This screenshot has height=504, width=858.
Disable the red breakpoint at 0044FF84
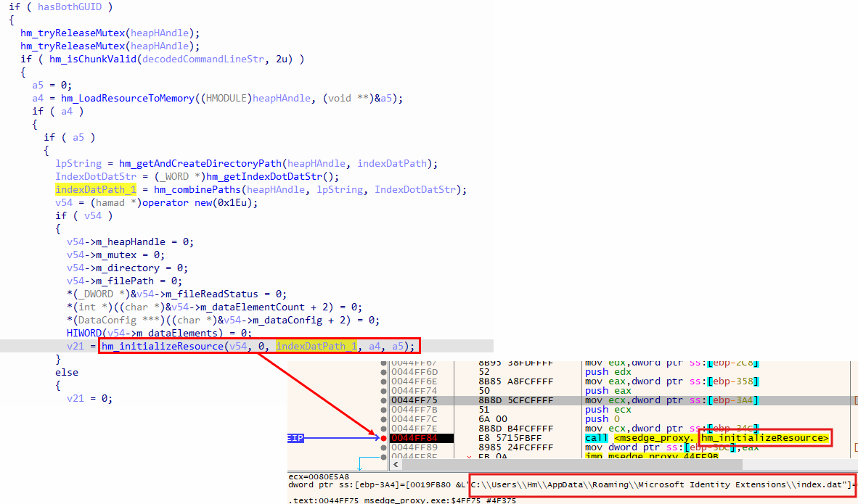383,439
